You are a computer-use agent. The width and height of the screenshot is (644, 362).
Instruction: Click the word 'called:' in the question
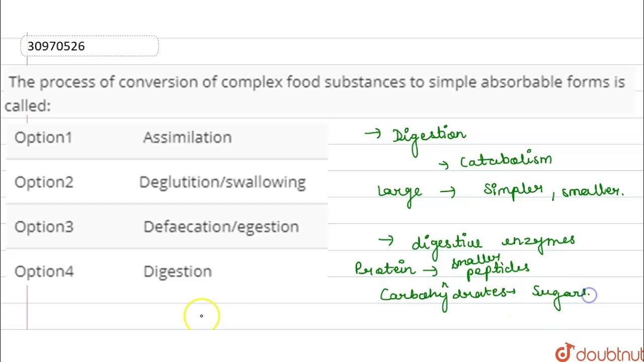[28, 106]
